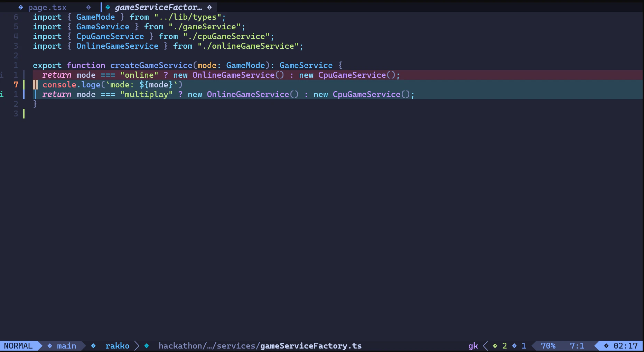Click the diagnostic sign beside the deleted return line
644x352 pixels.
coord(2,75)
